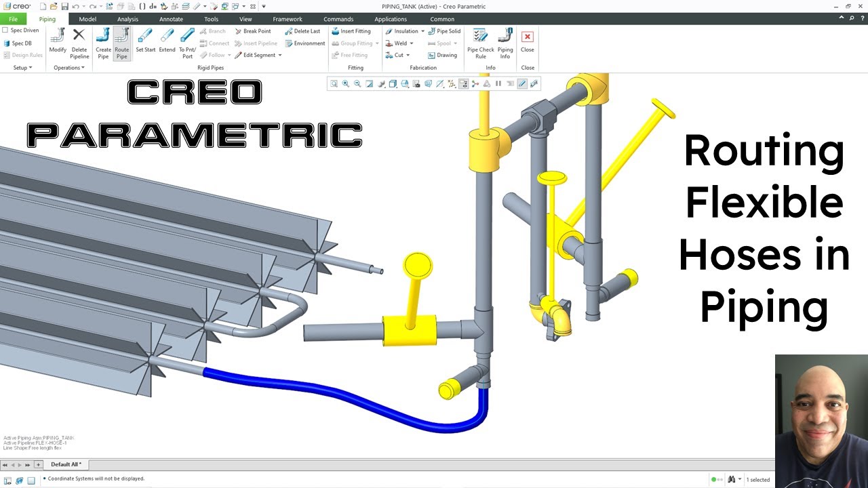Image resolution: width=868 pixels, height=488 pixels.
Task: Choose the Set Start tool
Action: click(145, 41)
